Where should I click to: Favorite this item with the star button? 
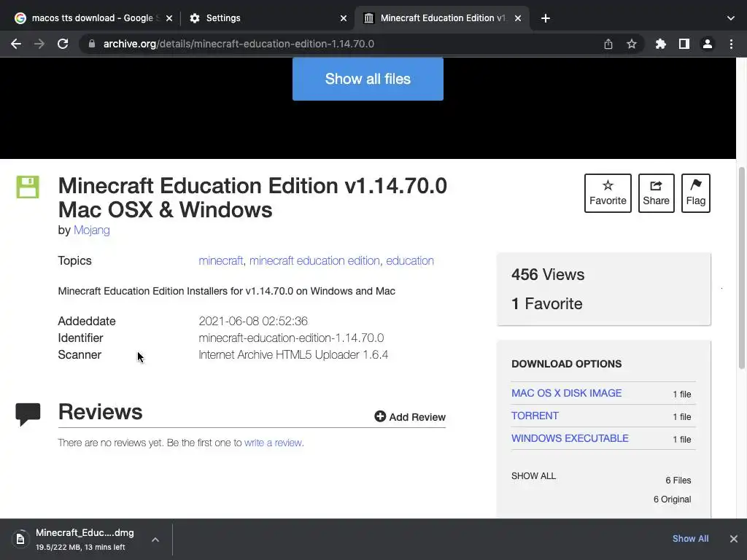click(x=608, y=192)
